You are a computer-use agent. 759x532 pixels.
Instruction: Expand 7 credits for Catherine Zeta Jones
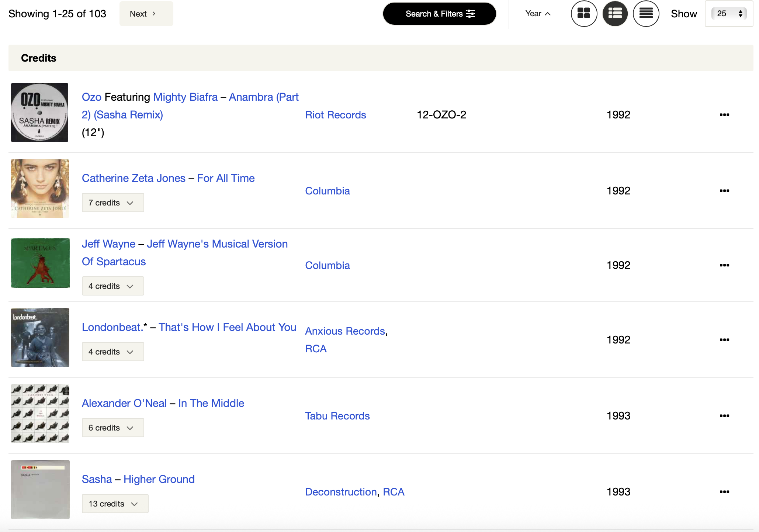pos(112,203)
